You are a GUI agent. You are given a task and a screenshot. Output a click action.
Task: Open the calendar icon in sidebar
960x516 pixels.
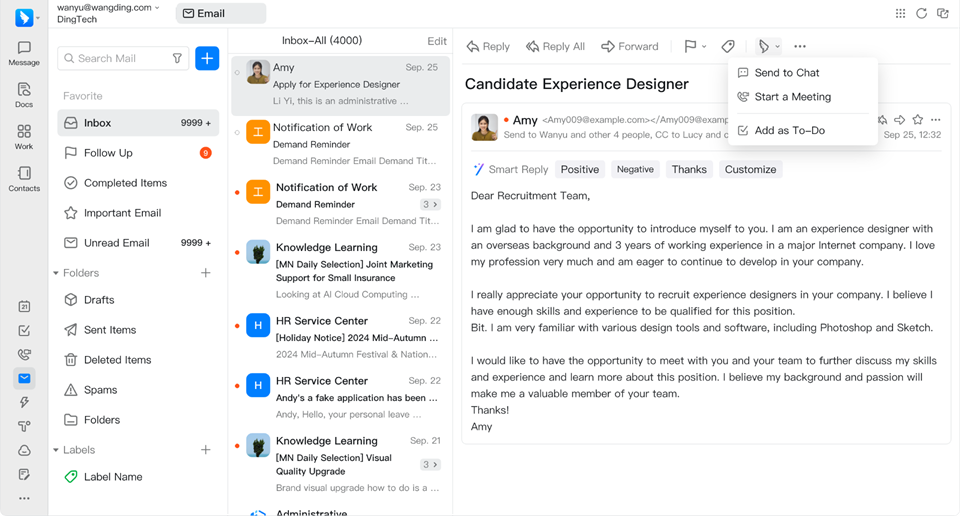(24, 307)
